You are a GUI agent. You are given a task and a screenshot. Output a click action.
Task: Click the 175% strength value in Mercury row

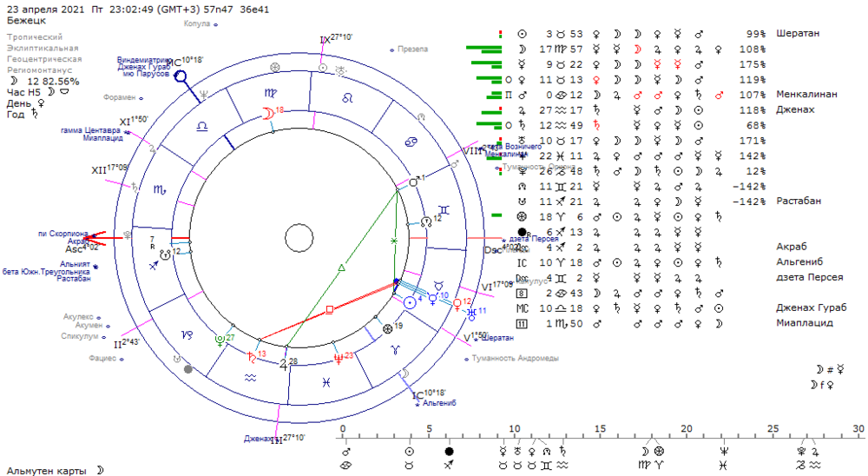pos(753,64)
